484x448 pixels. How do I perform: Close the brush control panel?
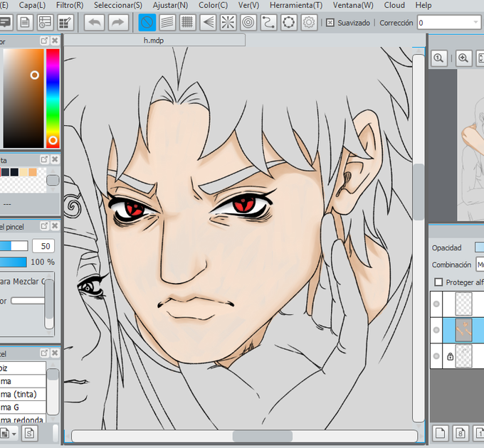(55, 226)
